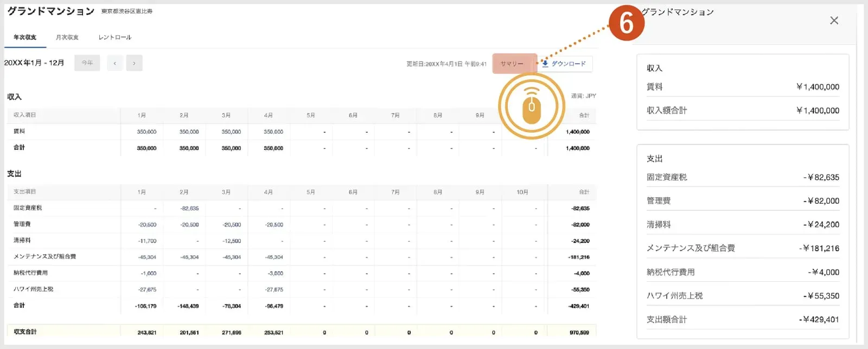Screen dimensions: 868x349
Task: Click the orange mouse cursor icon
Action: pos(532,106)
